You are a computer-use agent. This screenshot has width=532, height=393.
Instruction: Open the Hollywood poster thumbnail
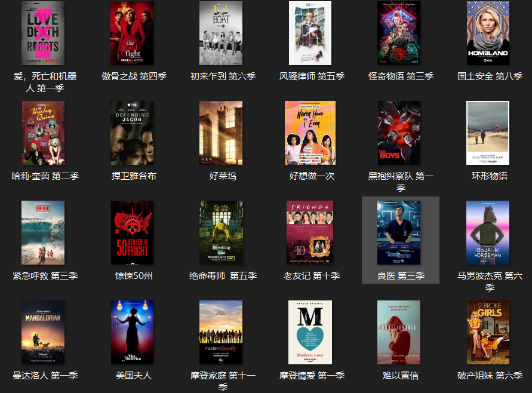pos(221,133)
